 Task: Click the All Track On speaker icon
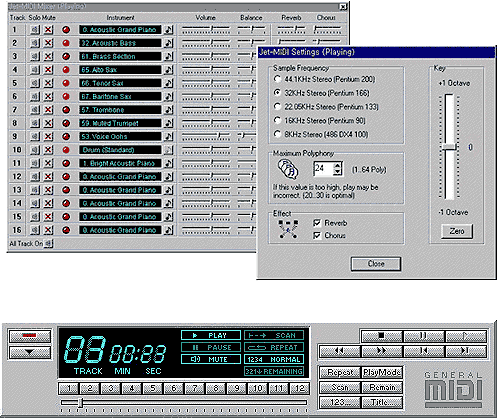click(49, 244)
